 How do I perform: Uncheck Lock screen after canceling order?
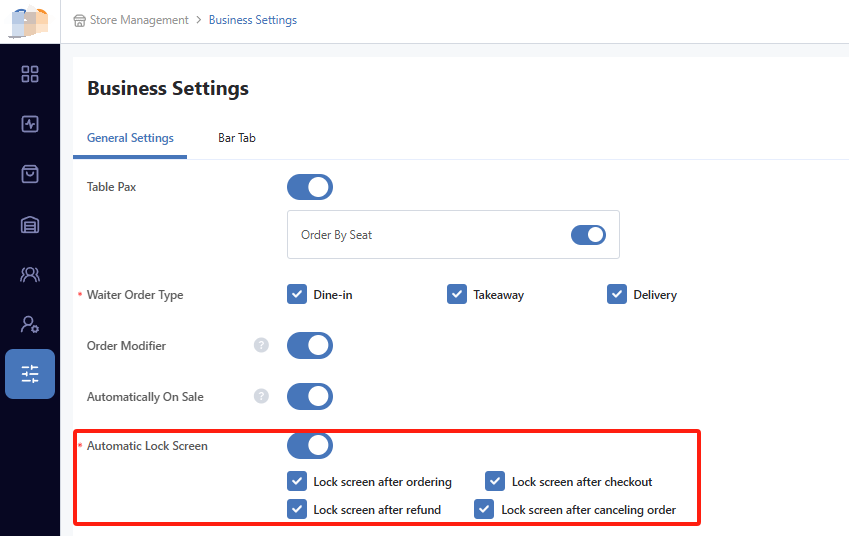click(484, 509)
